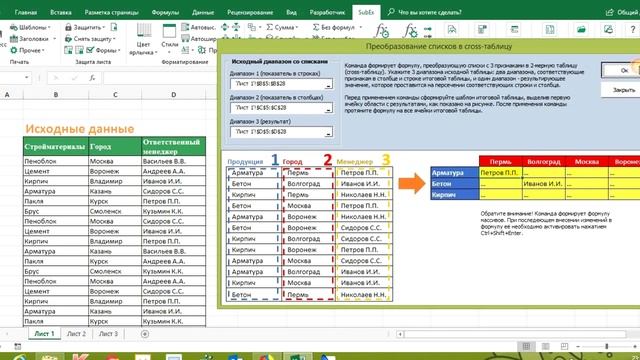Switch to the Вид ribbon tab
This screenshot has width=640, height=360.
[x=291, y=12]
